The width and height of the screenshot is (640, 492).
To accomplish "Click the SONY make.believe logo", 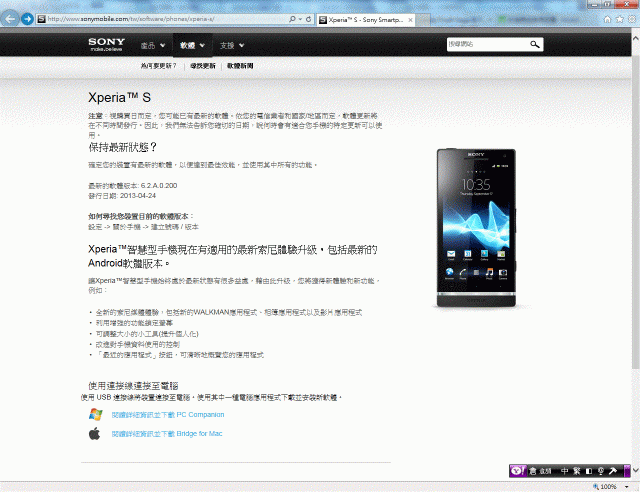I will click(107, 44).
